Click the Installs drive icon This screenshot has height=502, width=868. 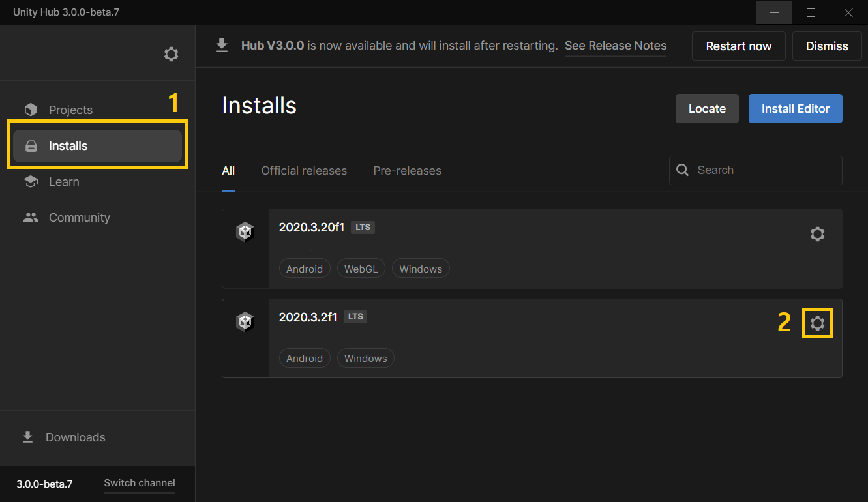[31, 146]
